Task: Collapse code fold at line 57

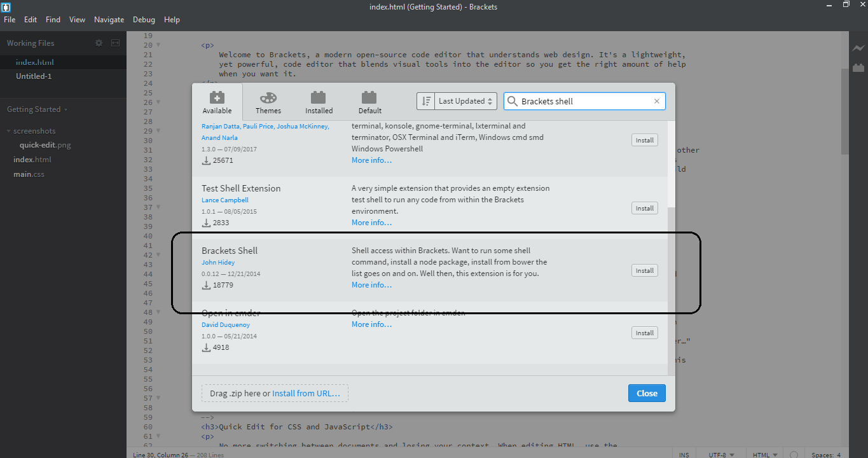Action: (x=158, y=398)
